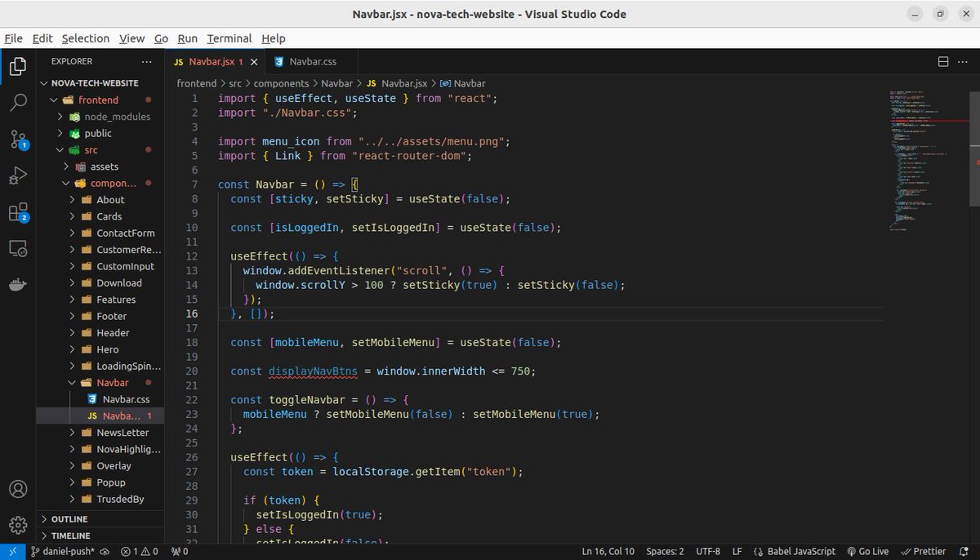980x560 pixels.
Task: Click the forwarded ports indicator showing 0
Action: click(x=180, y=552)
